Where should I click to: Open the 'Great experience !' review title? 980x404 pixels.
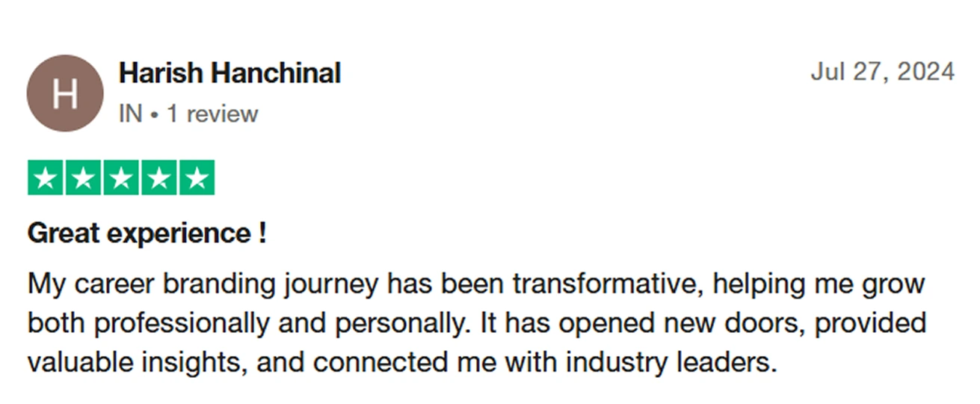[147, 234]
